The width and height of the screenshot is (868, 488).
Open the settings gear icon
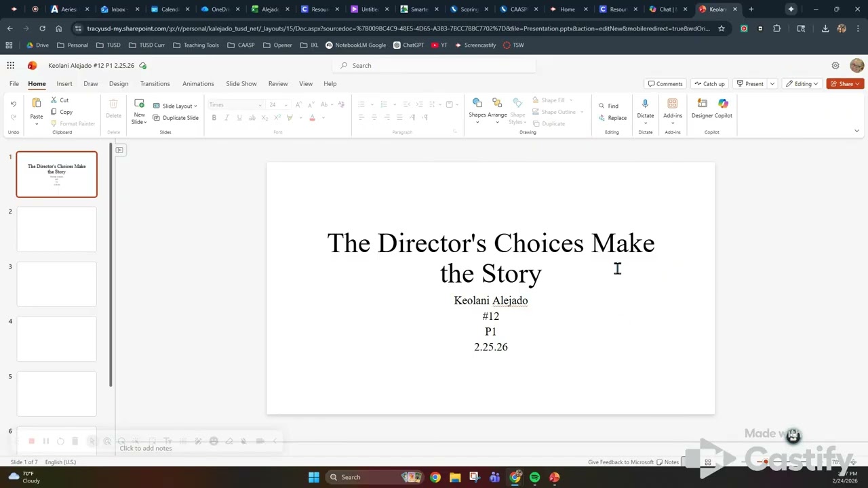[835, 66]
